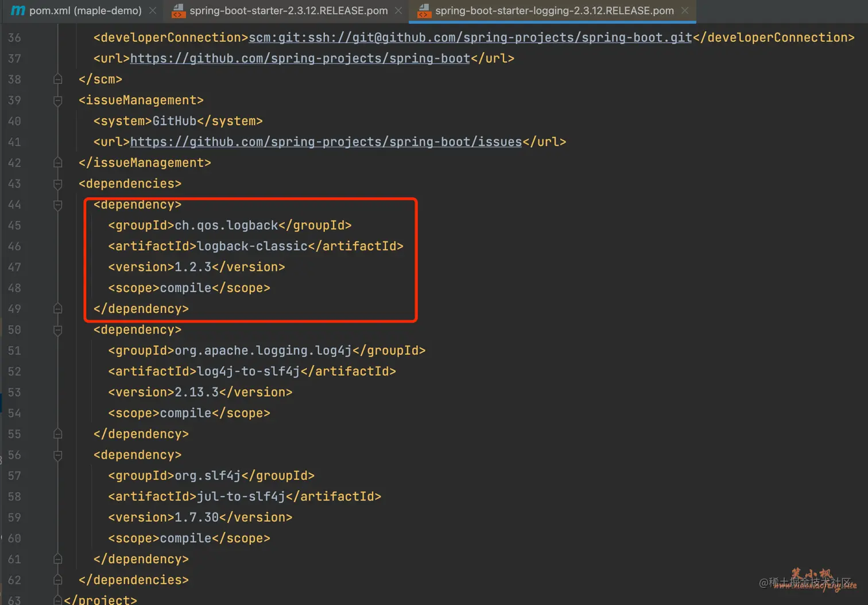Screen dimensions: 868x605
Task: Click the GitHub system tag value
Action: [x=175, y=121]
